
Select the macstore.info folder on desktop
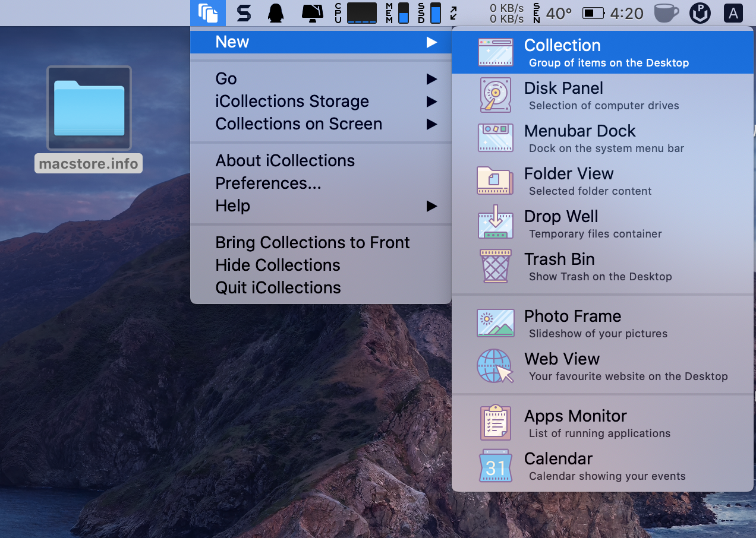pyautogui.click(x=89, y=108)
